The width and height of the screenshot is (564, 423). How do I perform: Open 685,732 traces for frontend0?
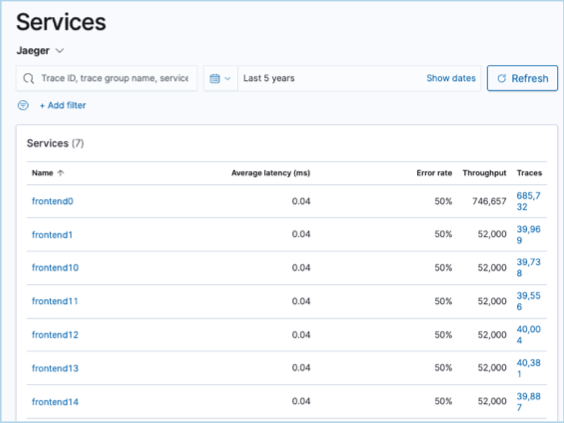(x=528, y=201)
